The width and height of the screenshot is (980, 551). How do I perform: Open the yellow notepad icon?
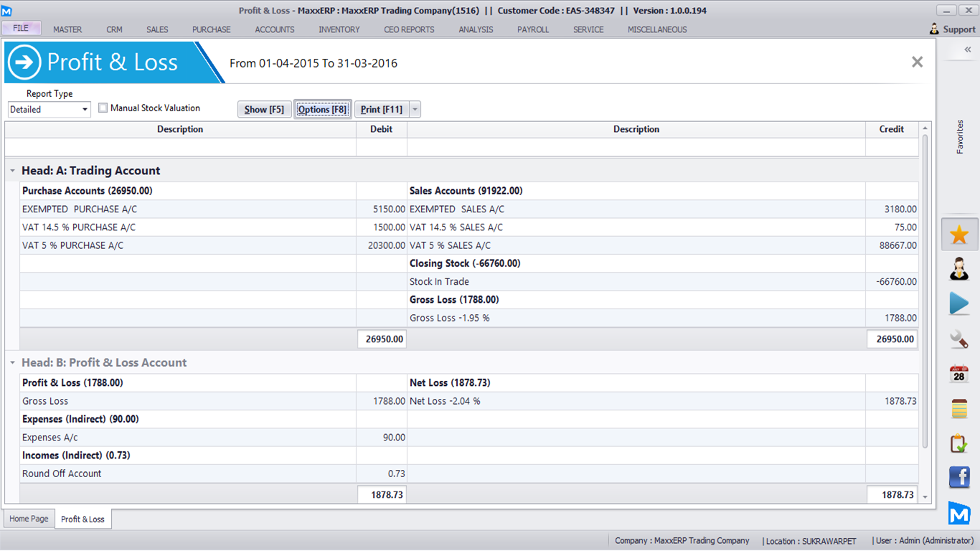(959, 409)
